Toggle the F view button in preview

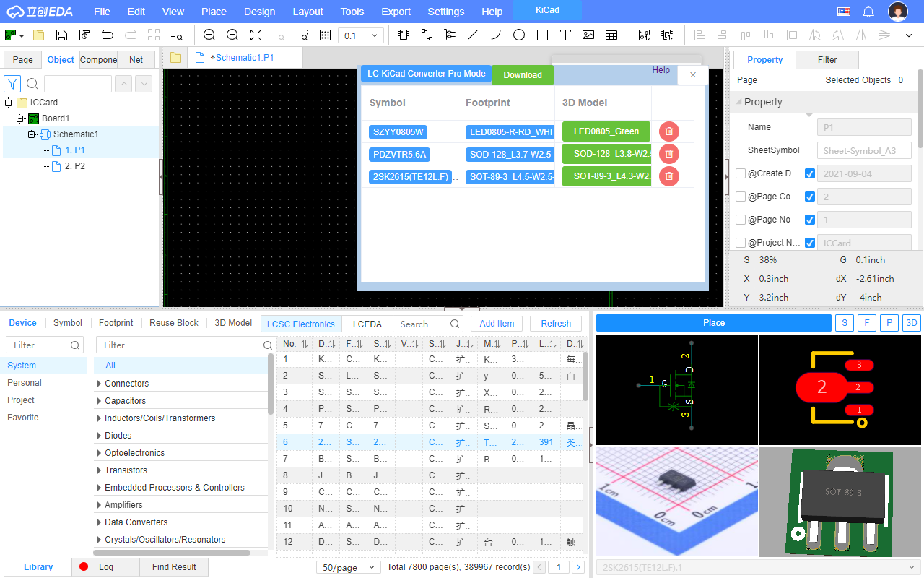click(x=866, y=323)
